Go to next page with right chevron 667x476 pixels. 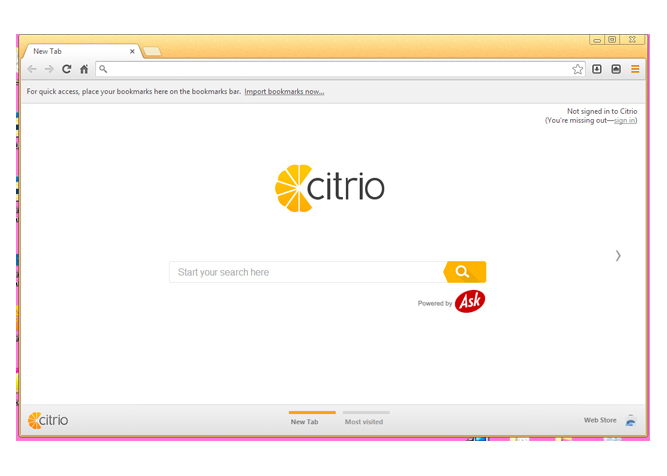618,256
